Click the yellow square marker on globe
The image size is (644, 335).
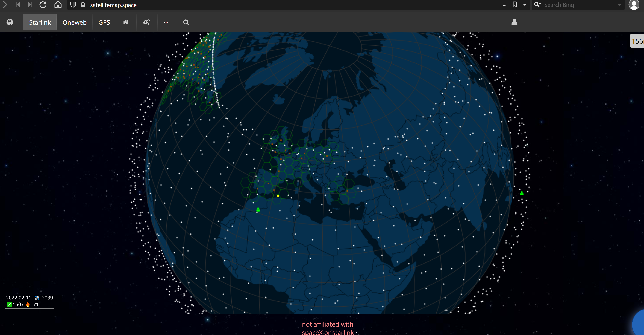pyautogui.click(x=278, y=196)
